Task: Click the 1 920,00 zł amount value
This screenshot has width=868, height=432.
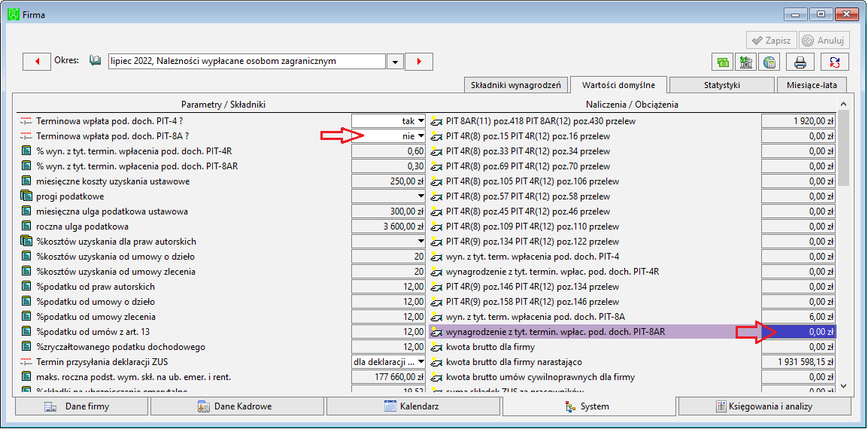Action: click(x=798, y=120)
